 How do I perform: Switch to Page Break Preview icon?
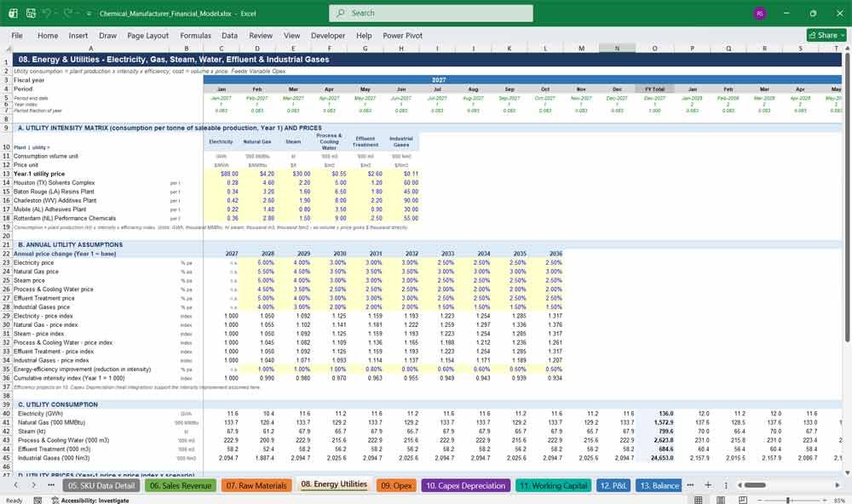point(743,500)
